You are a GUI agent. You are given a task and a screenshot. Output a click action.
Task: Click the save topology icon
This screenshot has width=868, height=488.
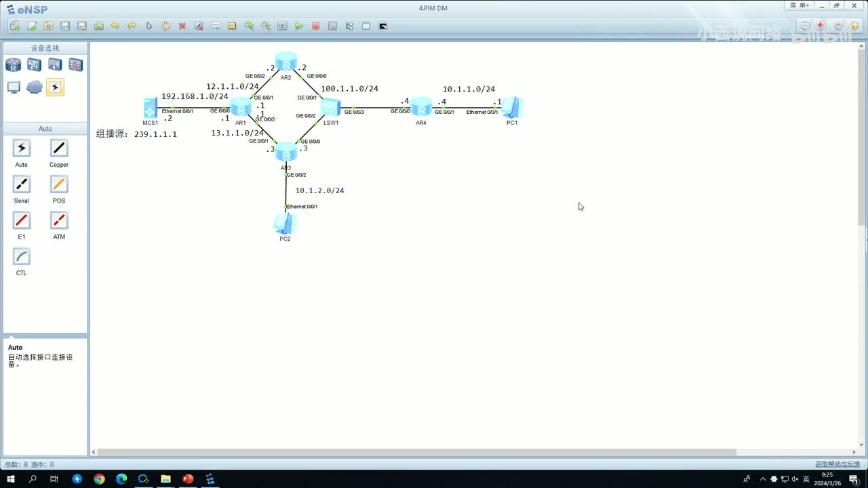coord(65,26)
